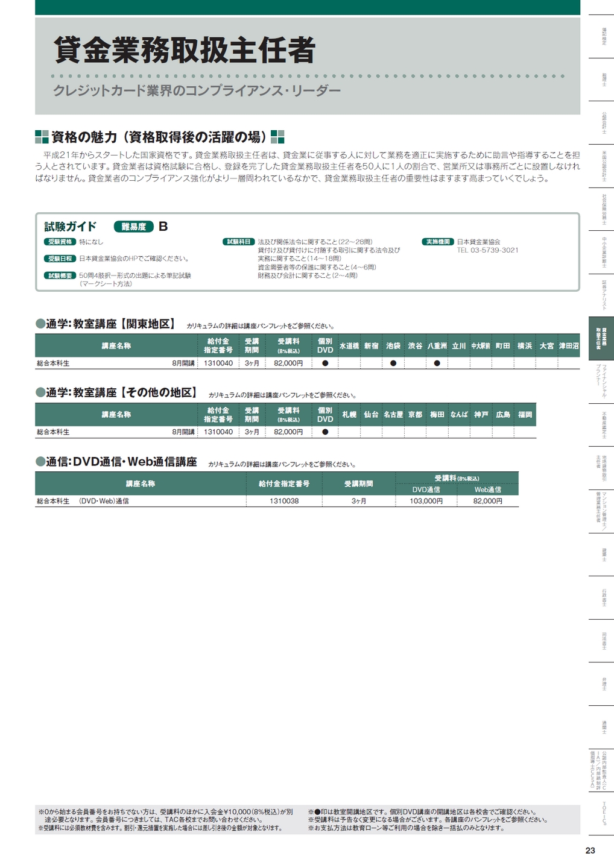Open the ファイナンシャル・プランナー side tab

pyautogui.click(x=601, y=381)
